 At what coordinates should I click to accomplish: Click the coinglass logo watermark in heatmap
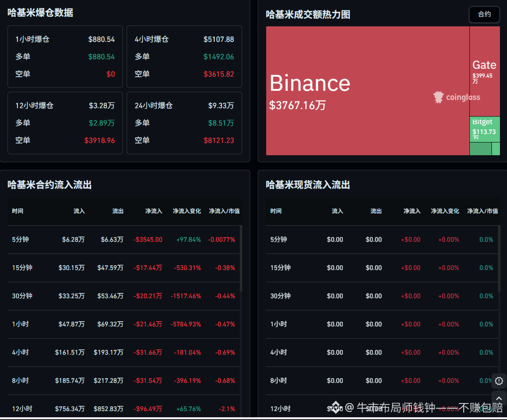(457, 97)
